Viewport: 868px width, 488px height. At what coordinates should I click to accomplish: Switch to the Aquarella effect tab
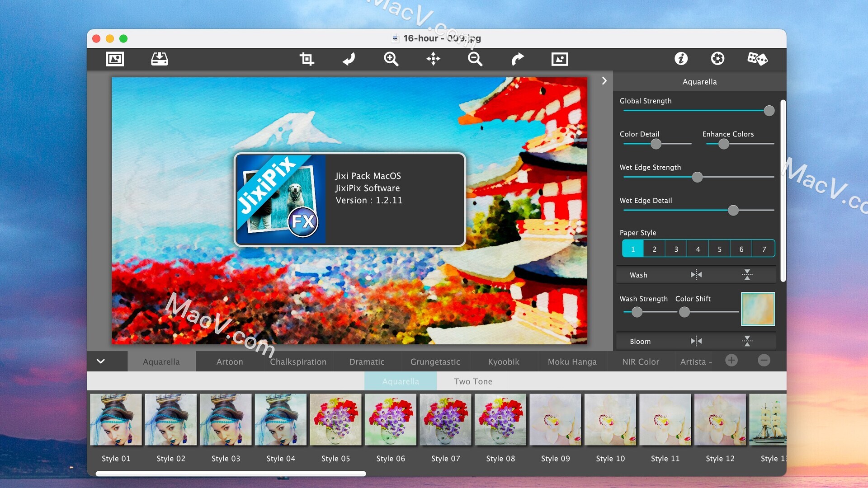(161, 361)
